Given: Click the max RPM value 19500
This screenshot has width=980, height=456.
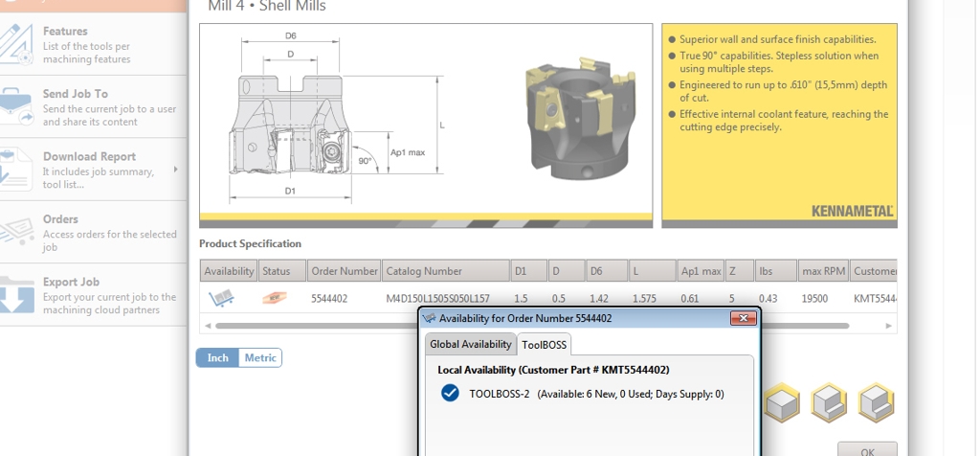Looking at the screenshot, I should coord(815,299).
